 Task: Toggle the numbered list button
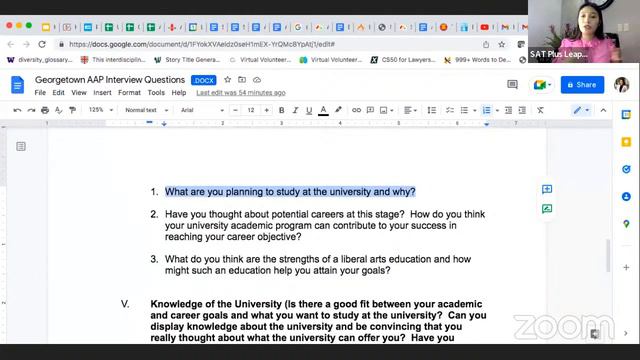(x=487, y=110)
